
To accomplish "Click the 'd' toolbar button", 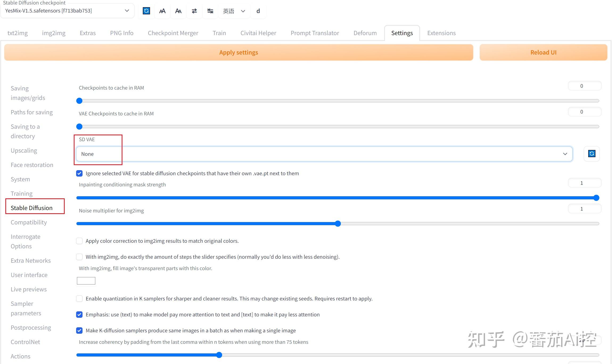I will click(x=258, y=11).
